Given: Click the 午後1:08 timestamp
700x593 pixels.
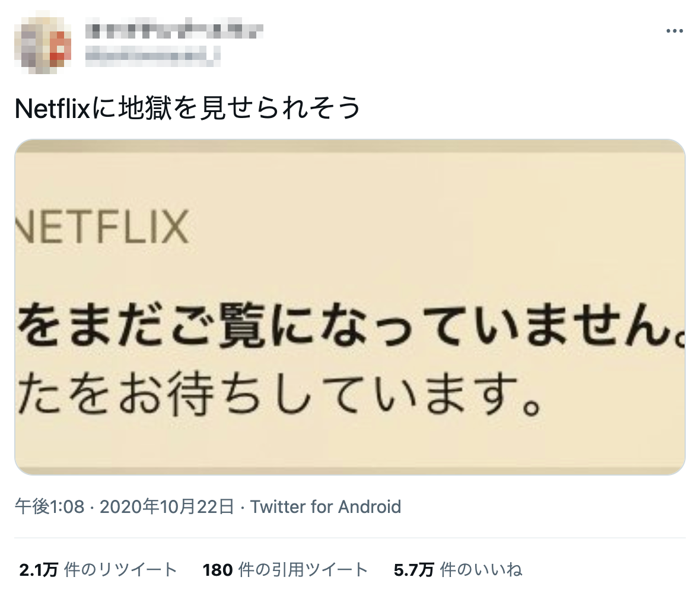Looking at the screenshot, I should coord(50,507).
